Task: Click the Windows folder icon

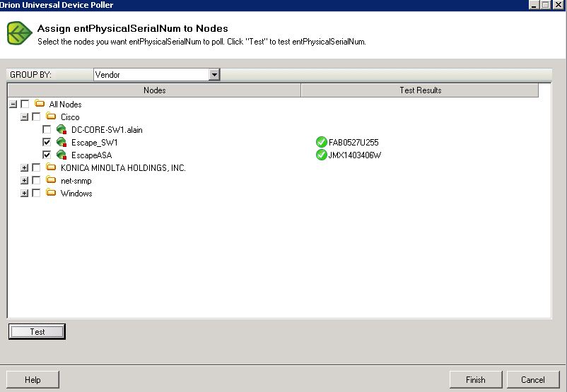Action: pos(51,193)
